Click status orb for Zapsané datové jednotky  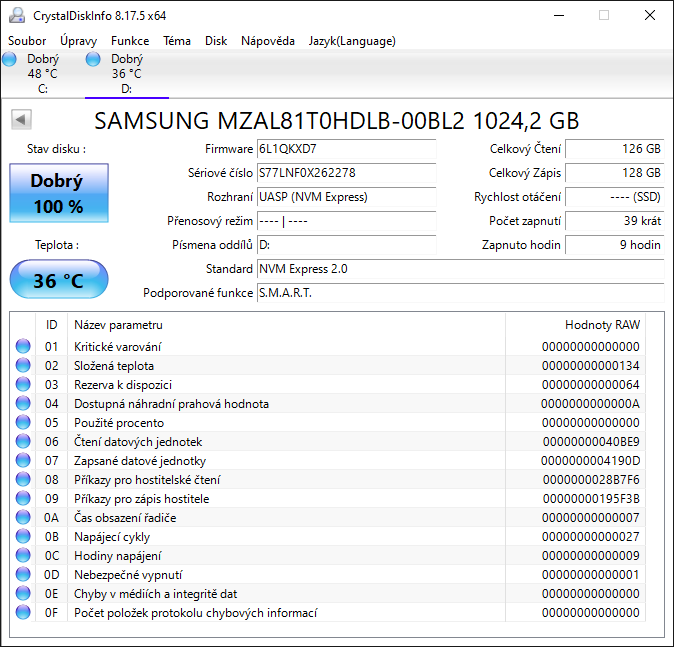[23, 460]
